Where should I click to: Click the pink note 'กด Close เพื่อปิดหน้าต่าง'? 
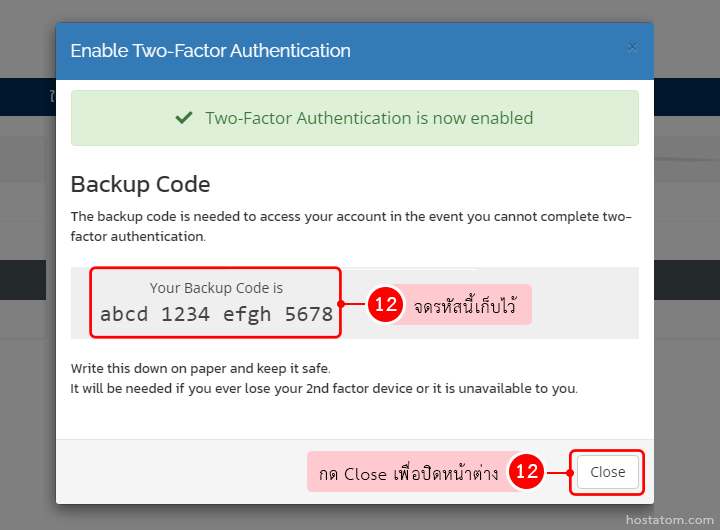point(408,473)
